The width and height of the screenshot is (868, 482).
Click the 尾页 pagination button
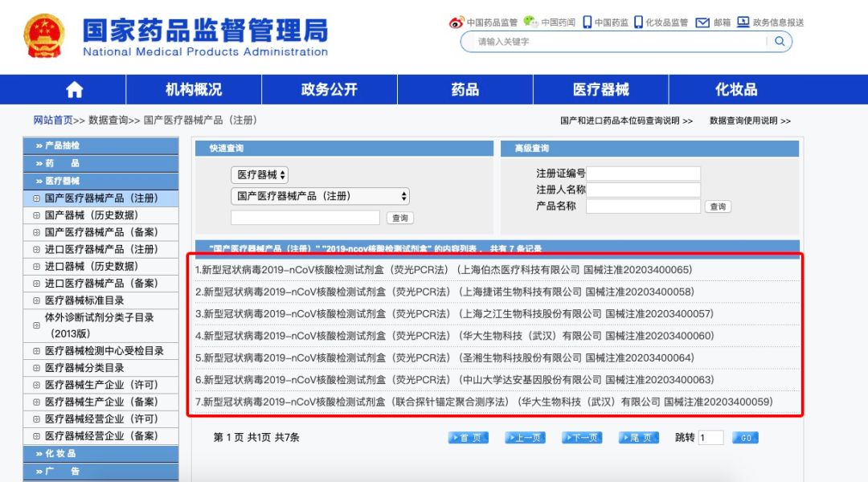click(x=639, y=438)
